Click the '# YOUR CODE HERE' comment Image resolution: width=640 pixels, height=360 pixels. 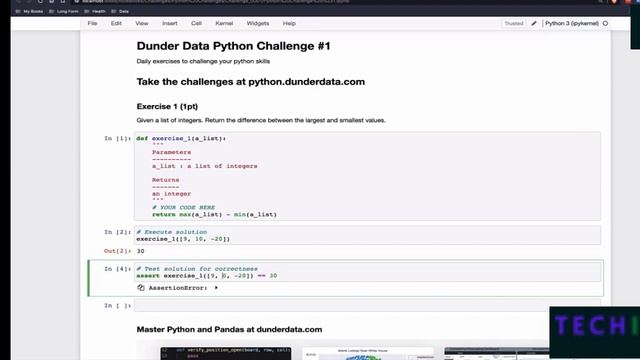point(183,207)
